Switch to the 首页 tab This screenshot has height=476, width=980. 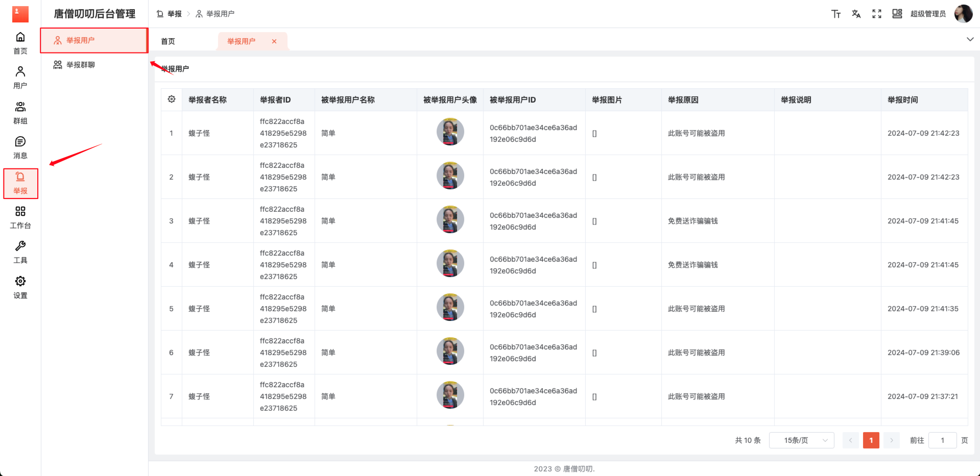(x=168, y=41)
